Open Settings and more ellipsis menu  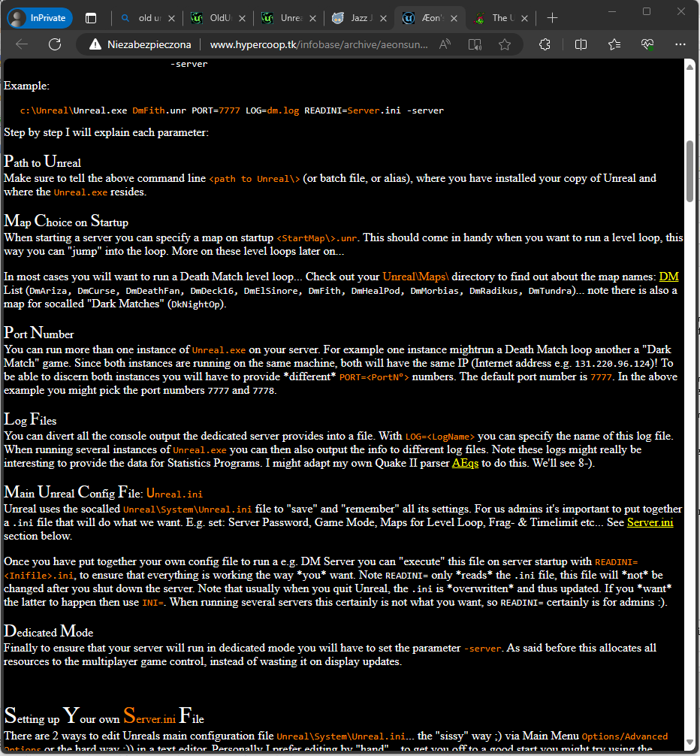tap(680, 45)
